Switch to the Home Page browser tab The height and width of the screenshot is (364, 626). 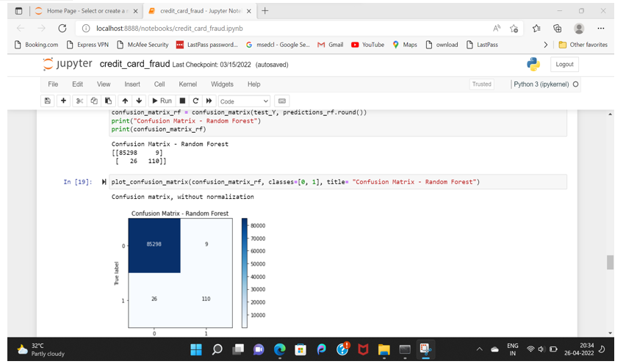coord(86,11)
